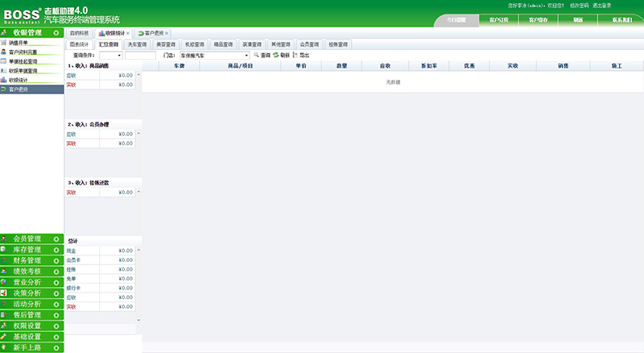The height and width of the screenshot is (353, 644).
Task: Click the chart icon on 收银统计 tab
Action: click(x=101, y=33)
